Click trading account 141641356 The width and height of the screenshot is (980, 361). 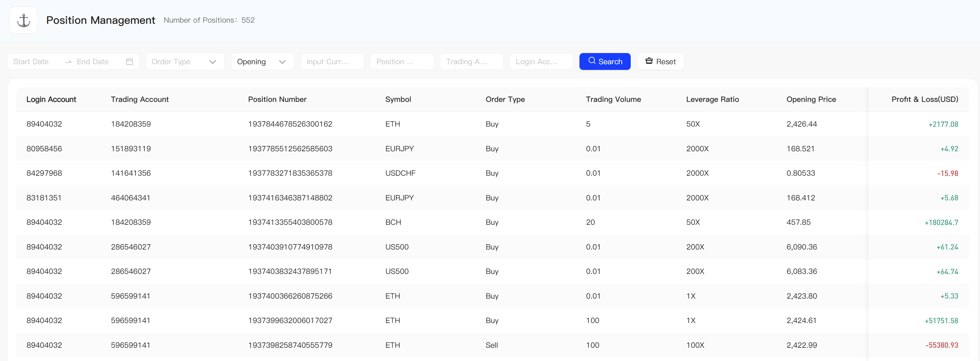tap(131, 173)
